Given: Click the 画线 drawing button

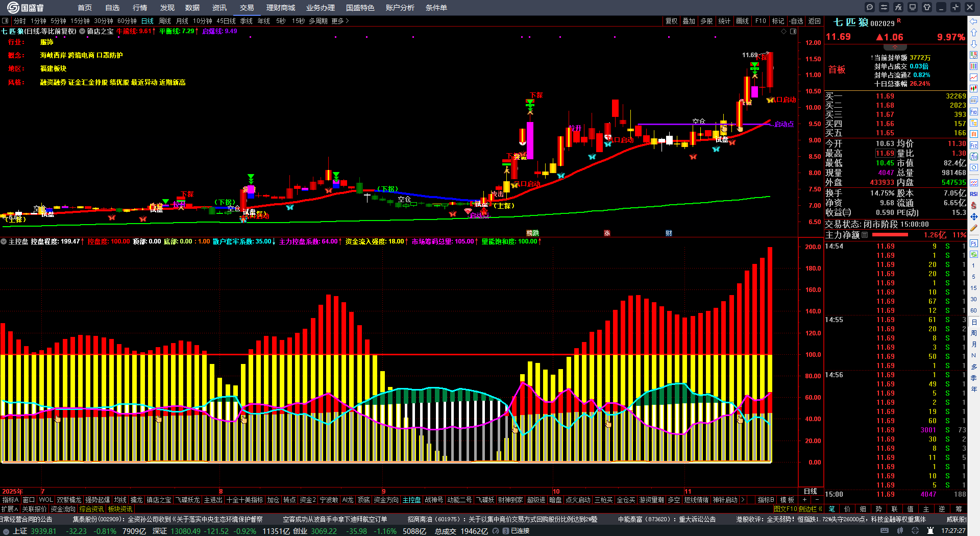Looking at the screenshot, I should click(x=743, y=21).
